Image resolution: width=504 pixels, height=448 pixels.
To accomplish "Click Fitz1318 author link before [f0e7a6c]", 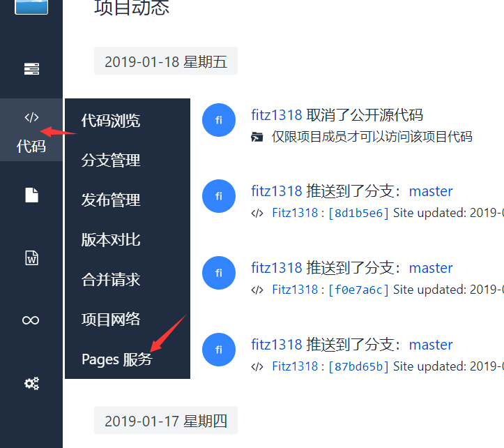I will tap(295, 290).
